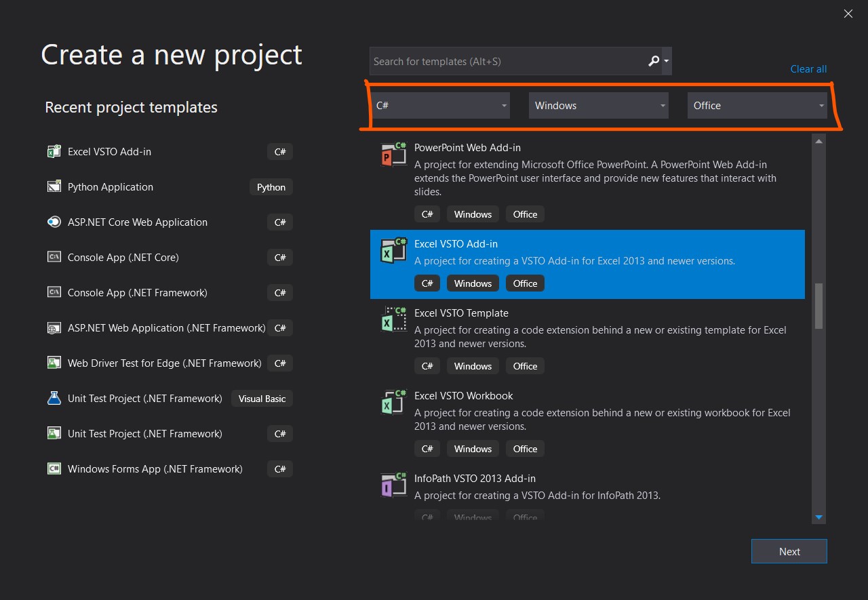Click the C# tag on ASP.NET Core Web Application row
Viewport: 868px width, 600px height.
(280, 222)
